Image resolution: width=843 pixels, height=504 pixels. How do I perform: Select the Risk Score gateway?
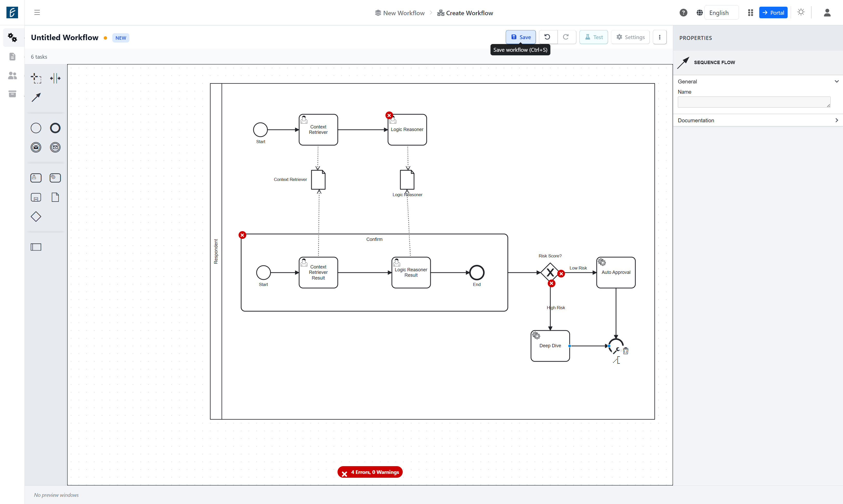click(x=550, y=272)
